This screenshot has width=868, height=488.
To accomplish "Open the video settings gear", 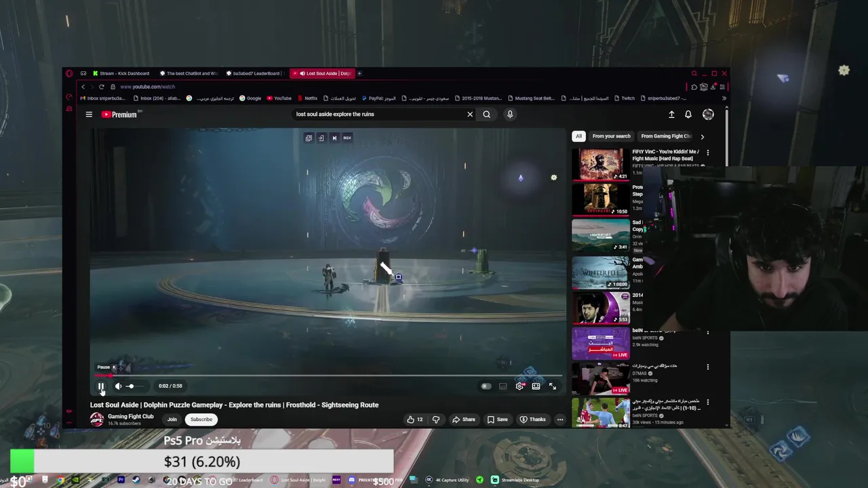I will point(519,386).
